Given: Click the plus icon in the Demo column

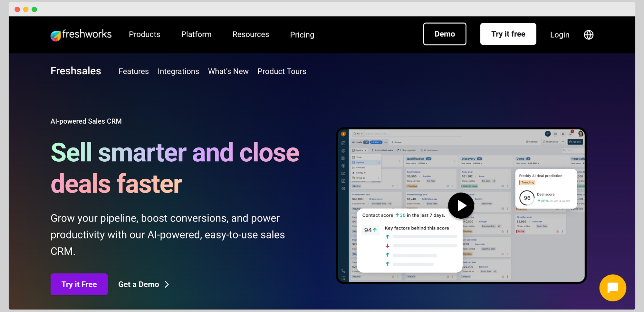Looking at the screenshot, I should click(564, 161).
